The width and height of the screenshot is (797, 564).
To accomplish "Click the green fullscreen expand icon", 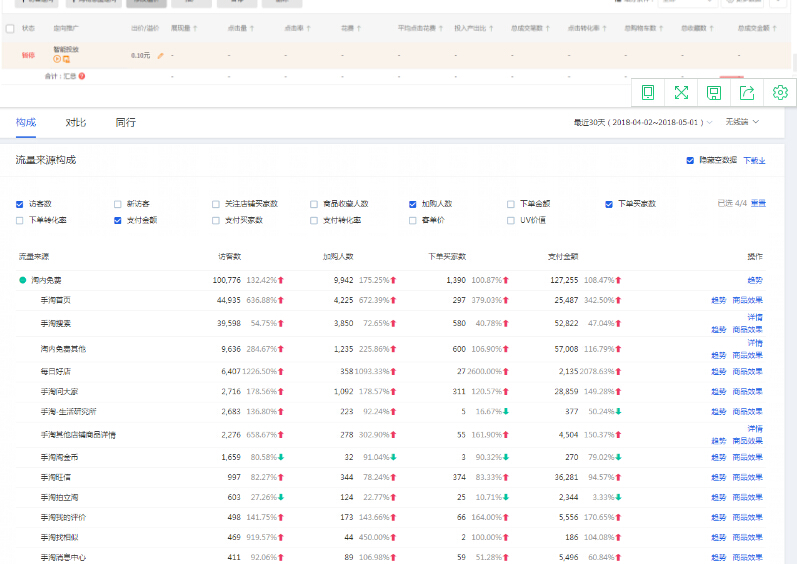I will click(681, 92).
